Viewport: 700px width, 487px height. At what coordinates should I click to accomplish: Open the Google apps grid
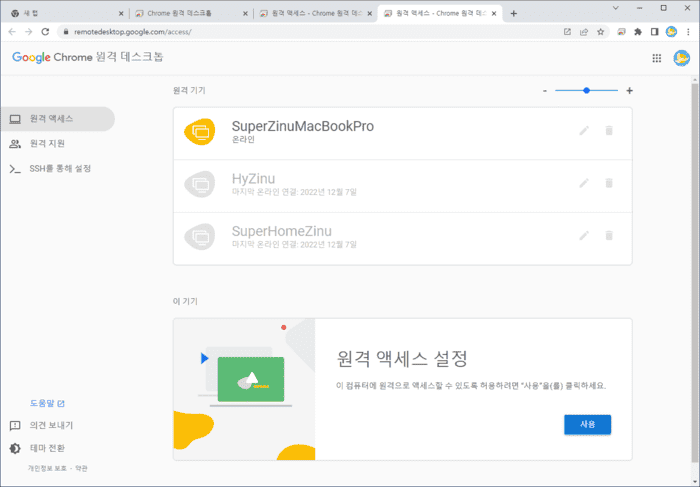pyautogui.click(x=657, y=58)
